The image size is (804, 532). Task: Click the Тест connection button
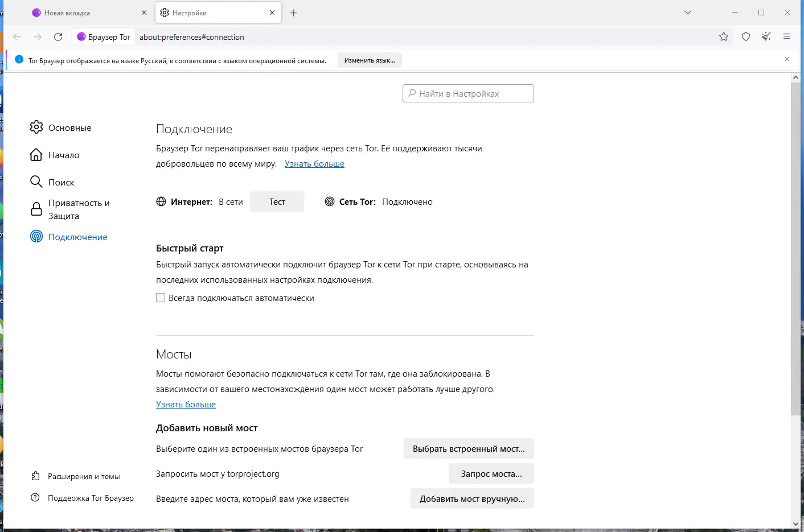tap(277, 202)
